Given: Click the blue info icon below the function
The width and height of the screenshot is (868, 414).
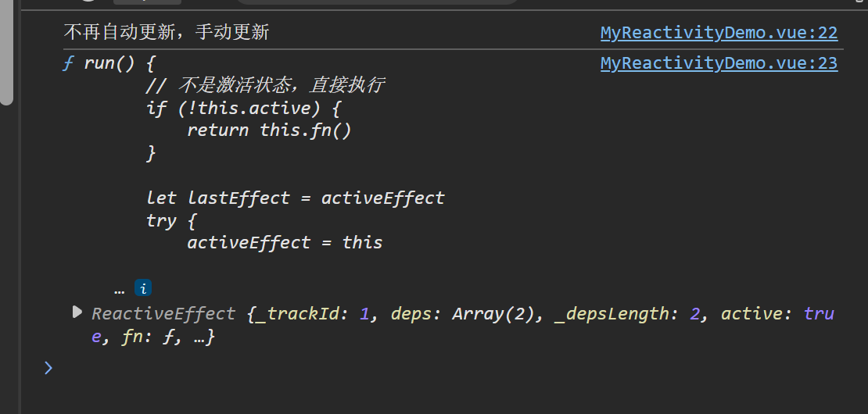Looking at the screenshot, I should 143,288.
